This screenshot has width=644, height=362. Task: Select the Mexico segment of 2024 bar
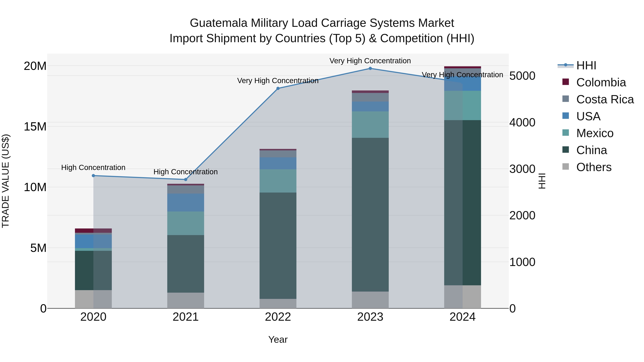(x=462, y=105)
